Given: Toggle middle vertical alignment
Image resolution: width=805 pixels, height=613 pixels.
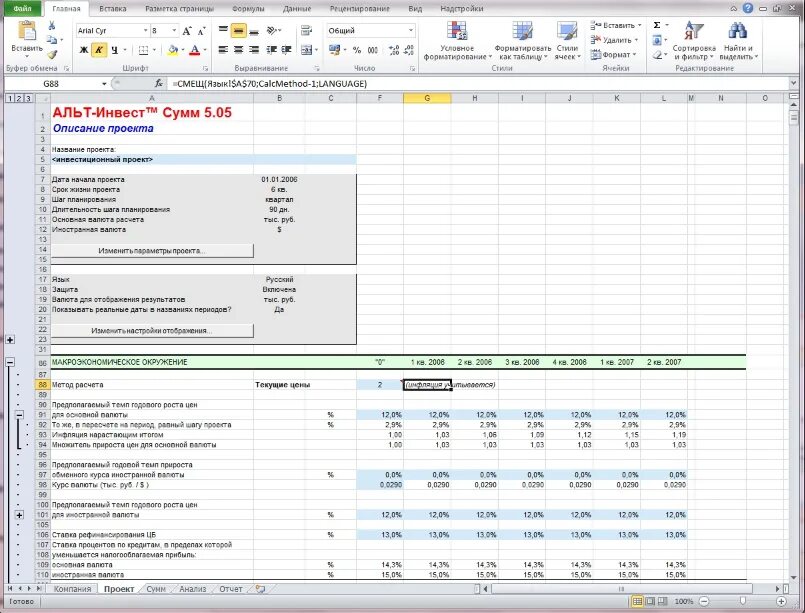Looking at the screenshot, I should [238, 30].
